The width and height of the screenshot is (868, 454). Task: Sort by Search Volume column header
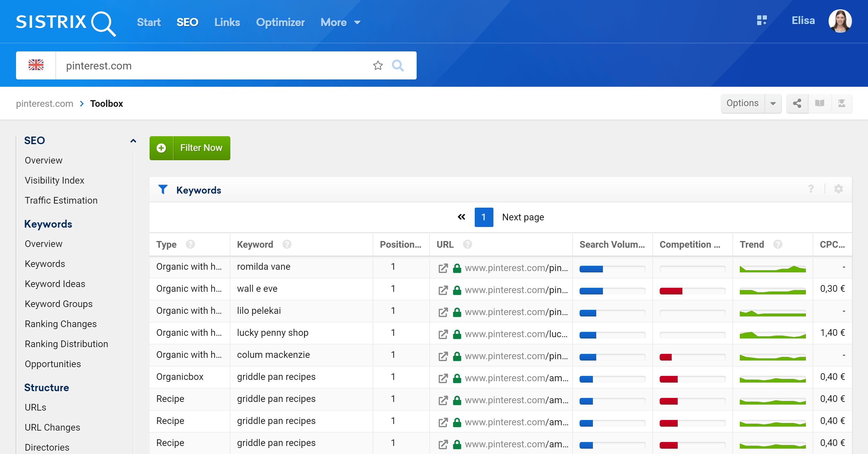[612, 244]
